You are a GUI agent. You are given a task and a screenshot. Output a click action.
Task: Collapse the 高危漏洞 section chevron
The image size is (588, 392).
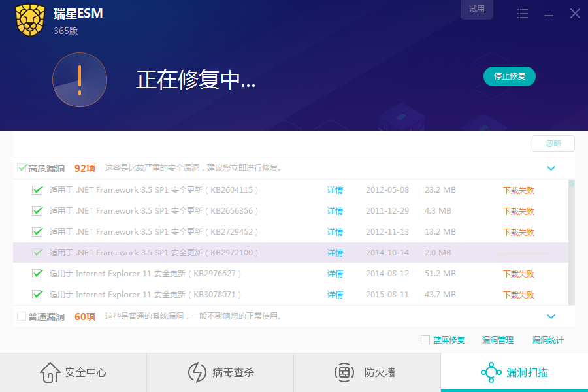click(551, 168)
